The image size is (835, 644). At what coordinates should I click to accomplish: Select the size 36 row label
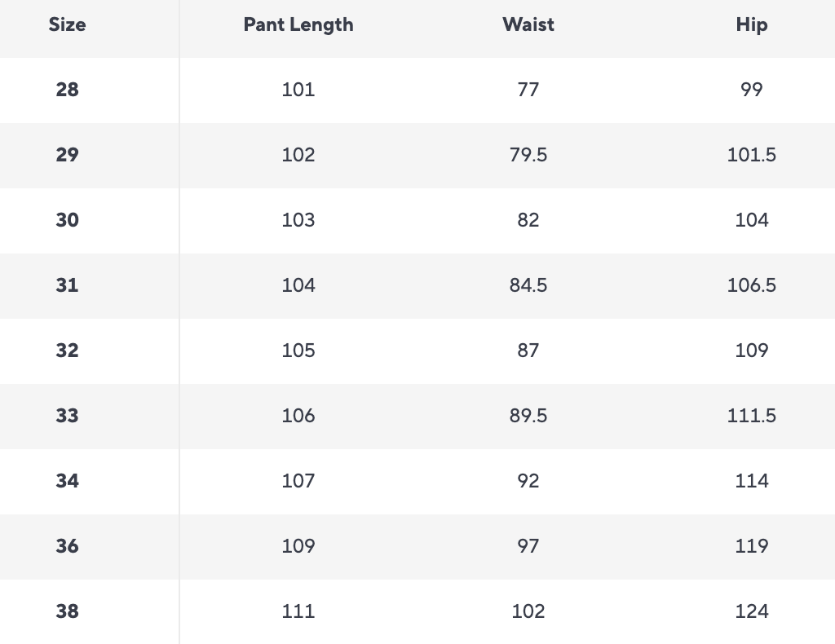click(67, 546)
